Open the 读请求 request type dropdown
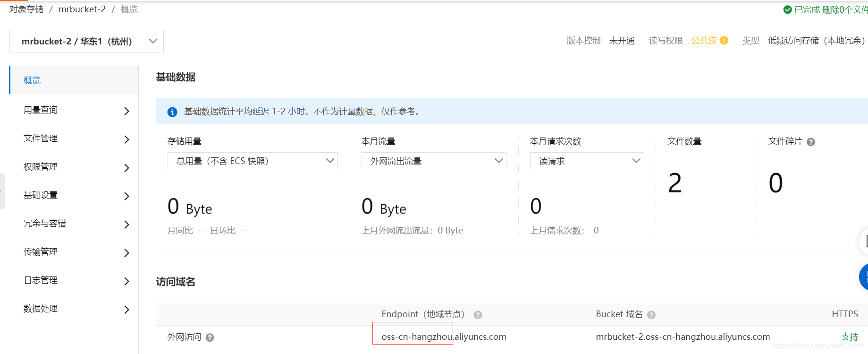868x354 pixels. pyautogui.click(x=587, y=161)
